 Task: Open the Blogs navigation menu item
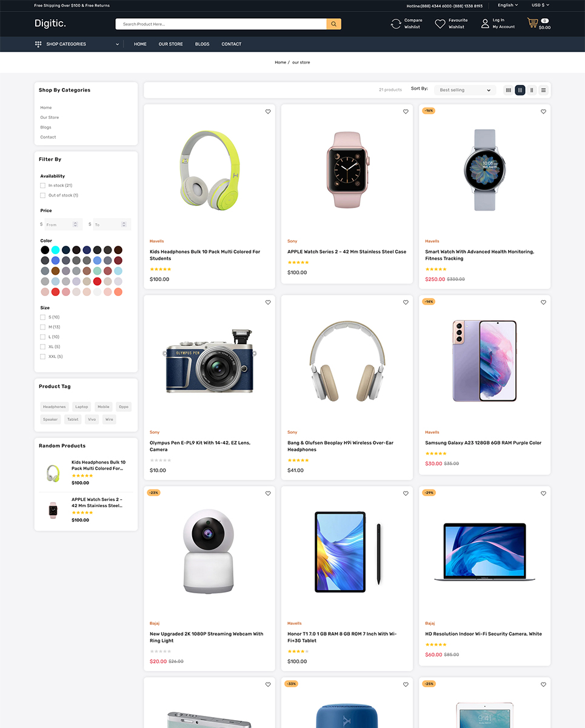coord(202,44)
